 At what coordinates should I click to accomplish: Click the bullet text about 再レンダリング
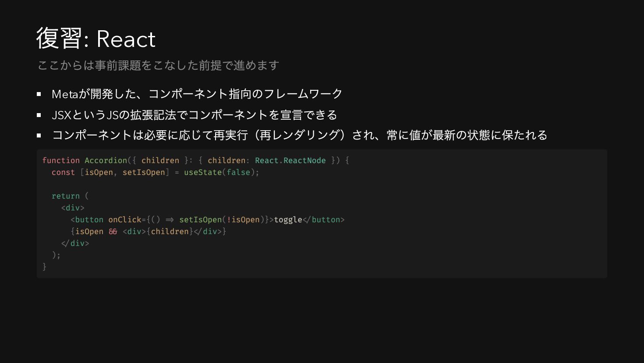click(x=300, y=135)
